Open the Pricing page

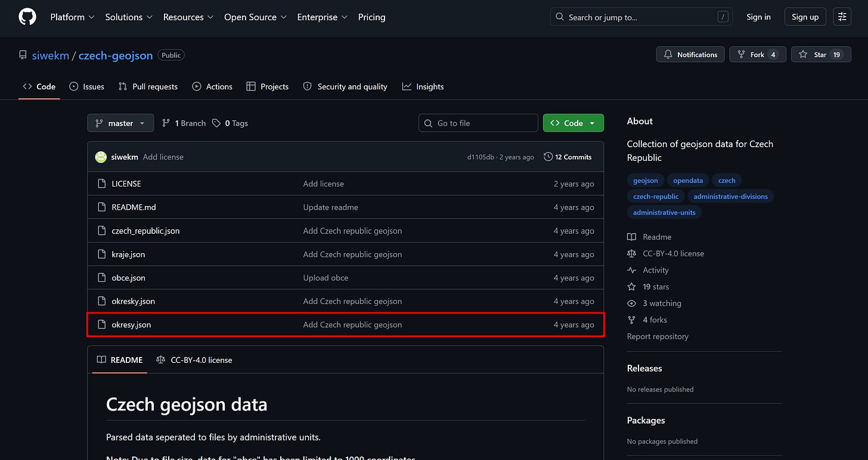pyautogui.click(x=371, y=17)
